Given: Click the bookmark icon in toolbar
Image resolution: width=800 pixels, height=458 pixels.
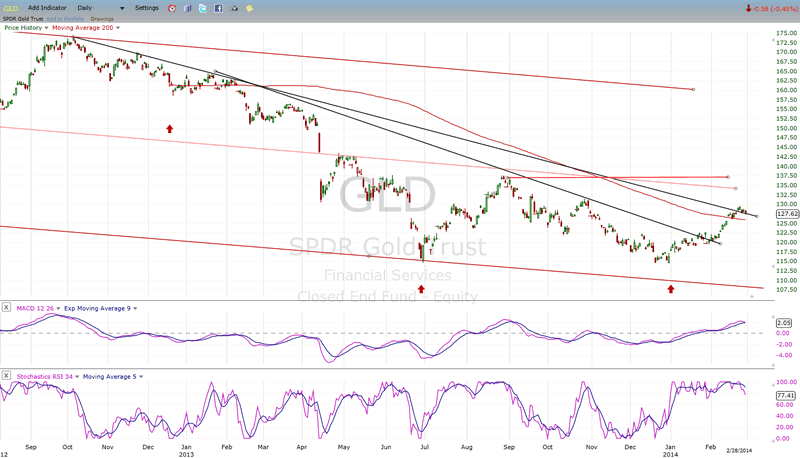Looking at the screenshot, I should point(186,8).
